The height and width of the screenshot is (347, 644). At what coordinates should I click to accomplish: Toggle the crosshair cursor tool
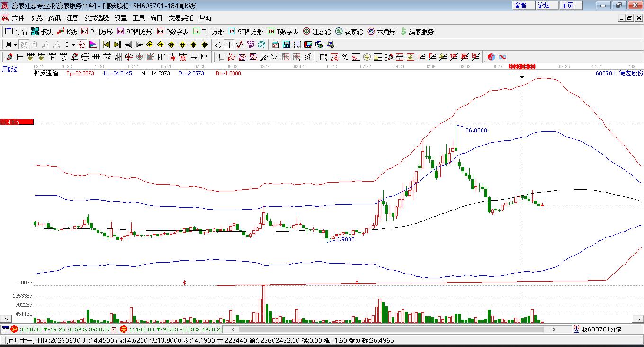229,45
